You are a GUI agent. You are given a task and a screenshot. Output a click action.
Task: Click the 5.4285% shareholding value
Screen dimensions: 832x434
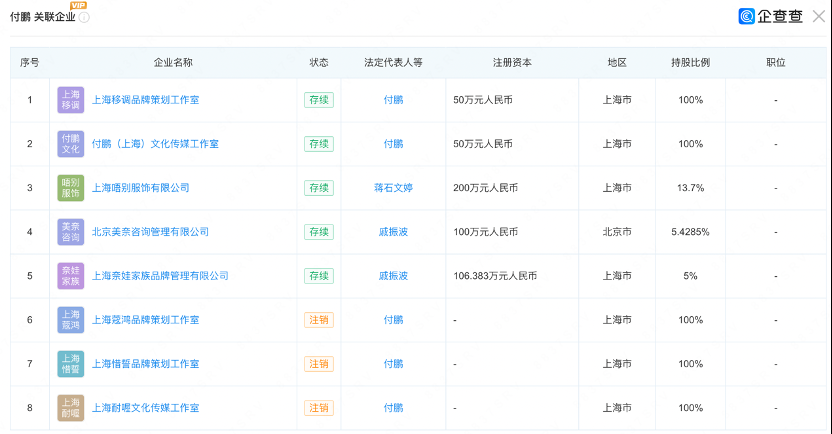click(690, 232)
